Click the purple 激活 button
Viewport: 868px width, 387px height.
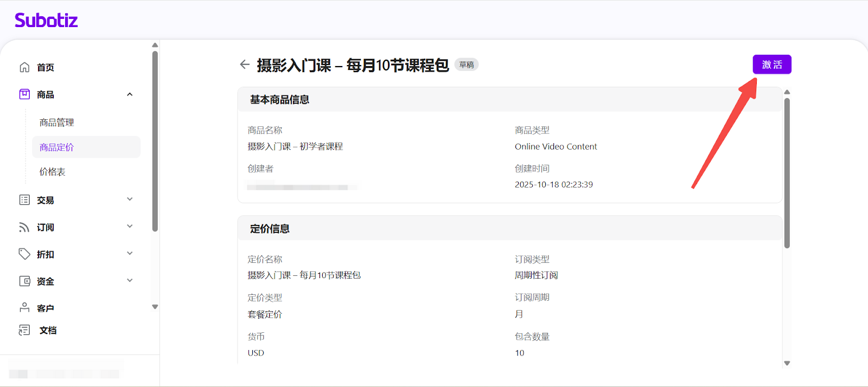(771, 64)
